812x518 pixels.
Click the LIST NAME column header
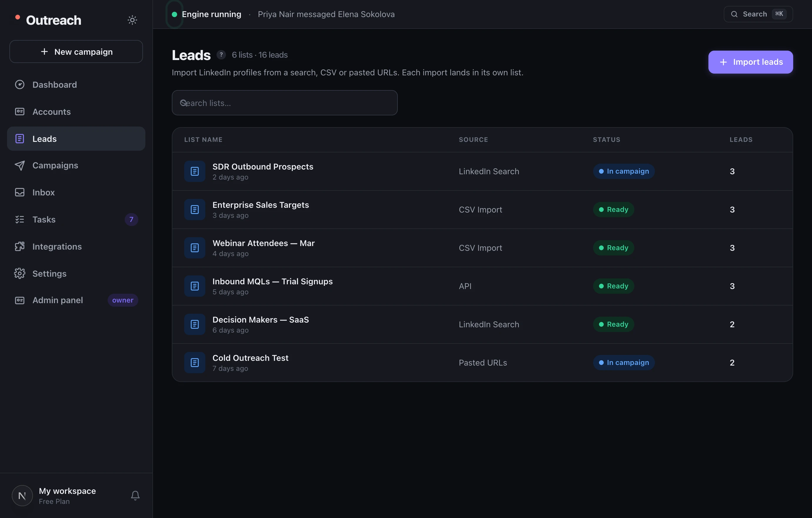tap(203, 140)
